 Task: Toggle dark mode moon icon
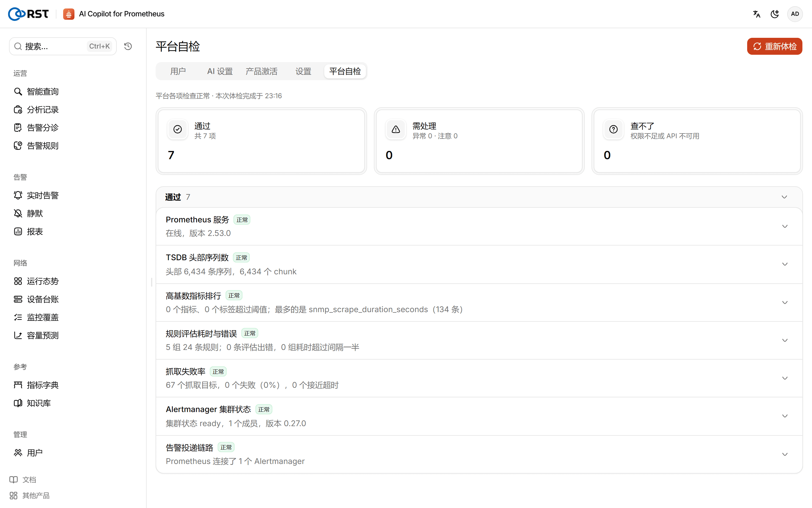click(775, 14)
